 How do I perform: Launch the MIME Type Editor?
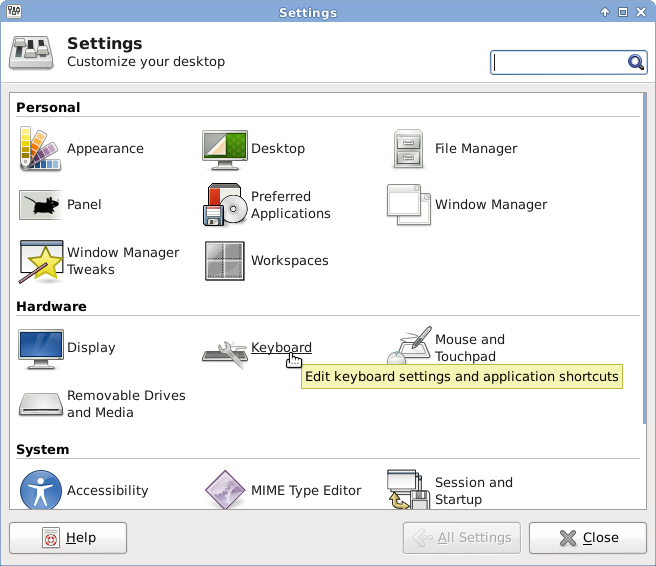[225, 491]
